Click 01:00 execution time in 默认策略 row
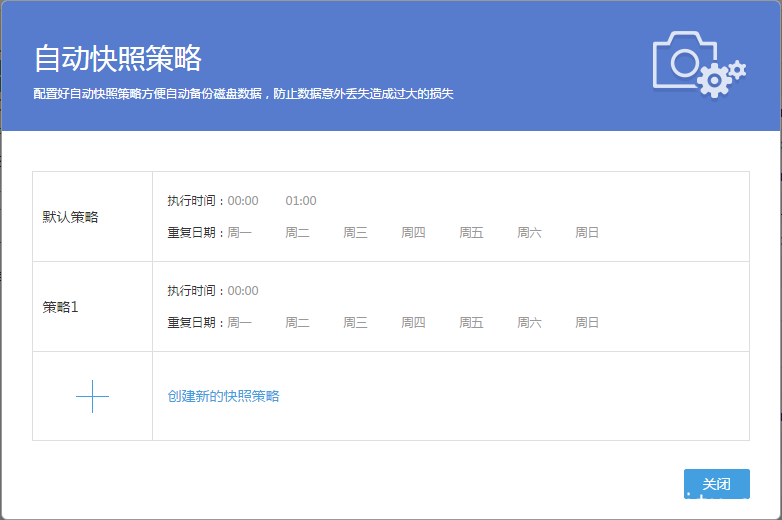Viewport: 782px width, 520px height. (x=301, y=201)
